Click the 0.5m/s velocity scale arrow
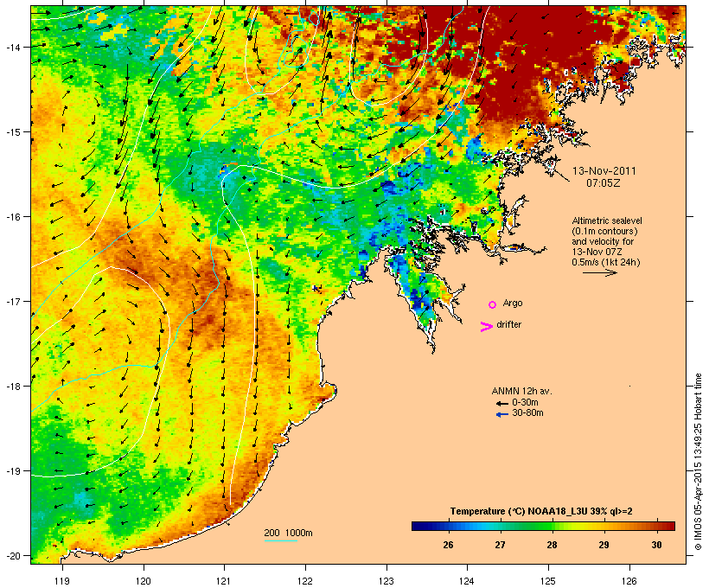This screenshot has width=709, height=588. (x=599, y=272)
